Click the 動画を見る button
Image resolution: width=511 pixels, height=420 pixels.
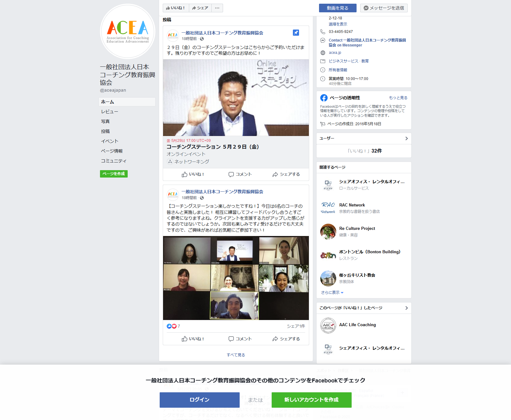[x=337, y=8]
